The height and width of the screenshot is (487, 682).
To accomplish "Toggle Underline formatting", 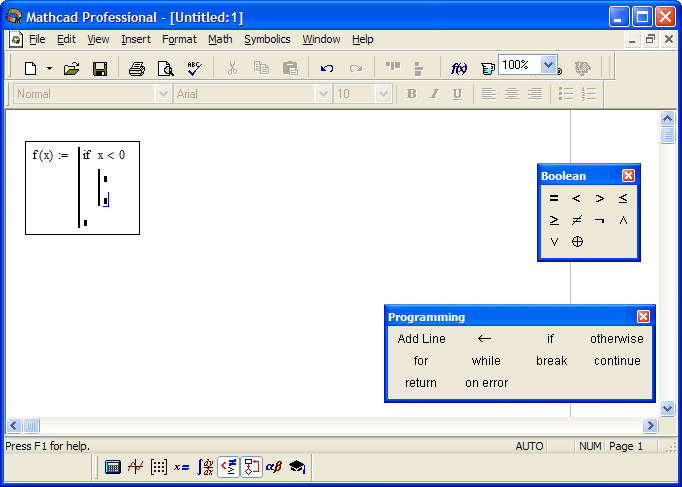I will pos(457,93).
